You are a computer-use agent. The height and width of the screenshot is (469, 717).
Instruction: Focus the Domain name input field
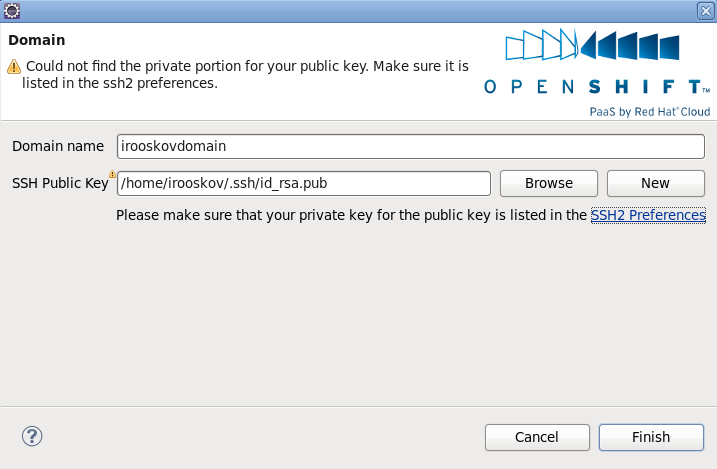click(x=411, y=146)
